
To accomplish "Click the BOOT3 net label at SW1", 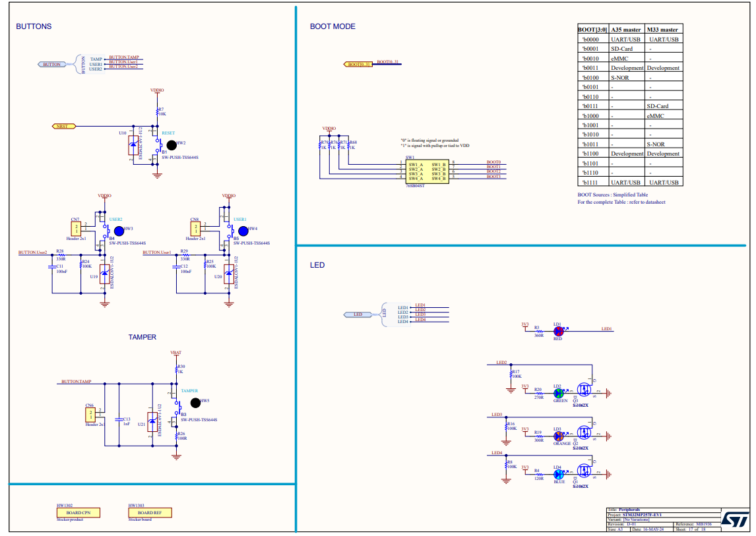I will tap(493, 177).
